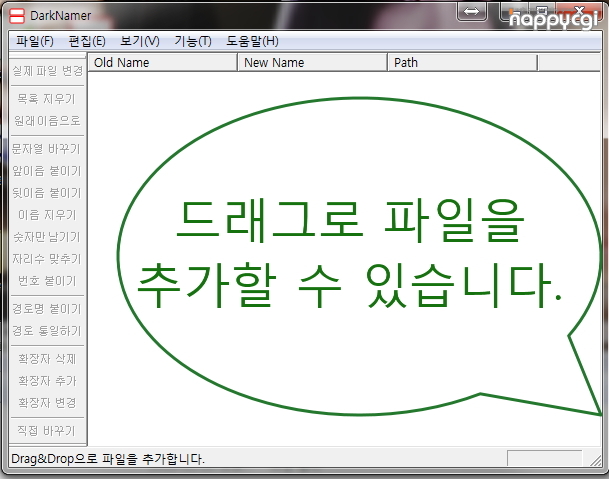Click the 확장자 삭제 button
The width and height of the screenshot is (609, 479).
point(47,359)
